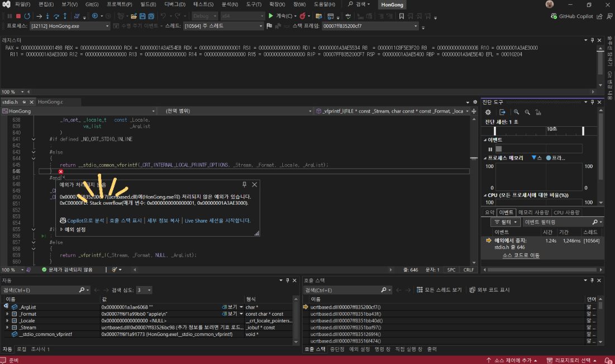Screen dimensions: 615x364
Task: Open the Git menu
Action: pyautogui.click(x=92, y=4)
